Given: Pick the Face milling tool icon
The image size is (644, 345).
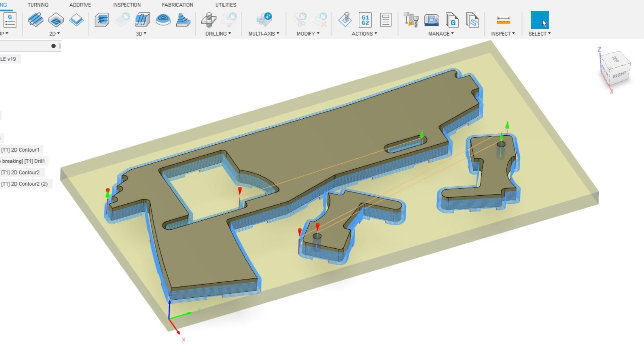Looking at the screenshot, I should [x=76, y=20].
